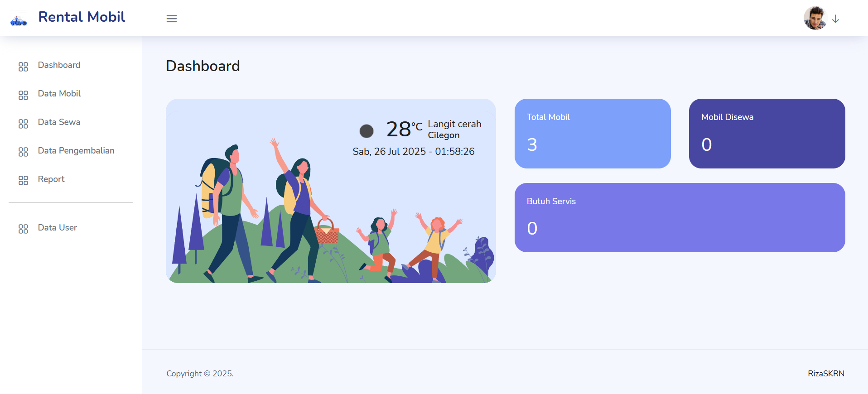The width and height of the screenshot is (868, 394).
Task: Open Data Pengembalian from sidebar
Action: click(76, 151)
